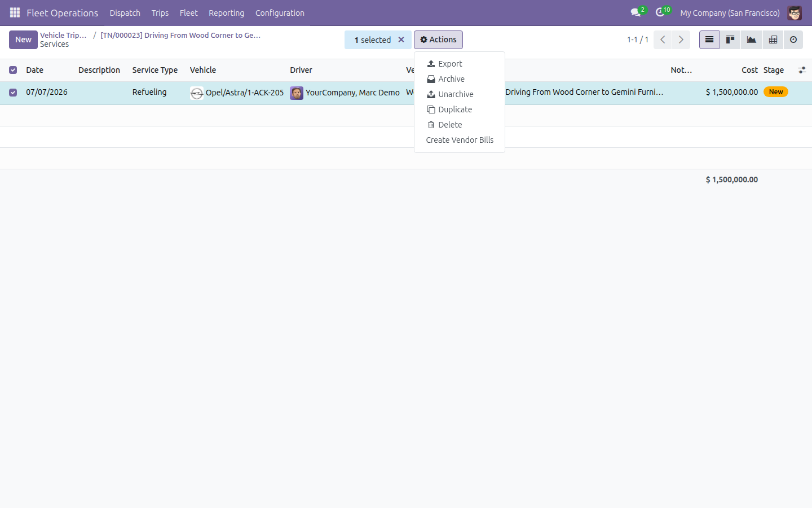Switch to pivot view

coord(773,40)
